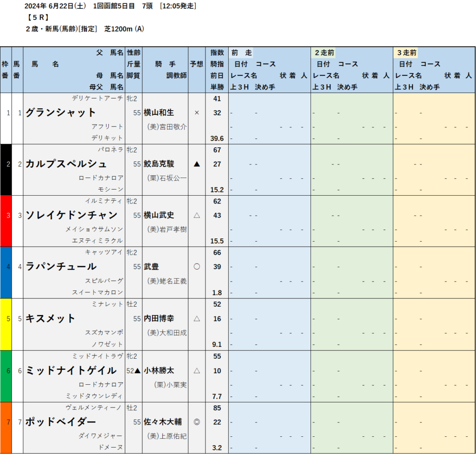Click trainer (美)大和田成
Viewport: 476px width, 454px height.
click(167, 333)
